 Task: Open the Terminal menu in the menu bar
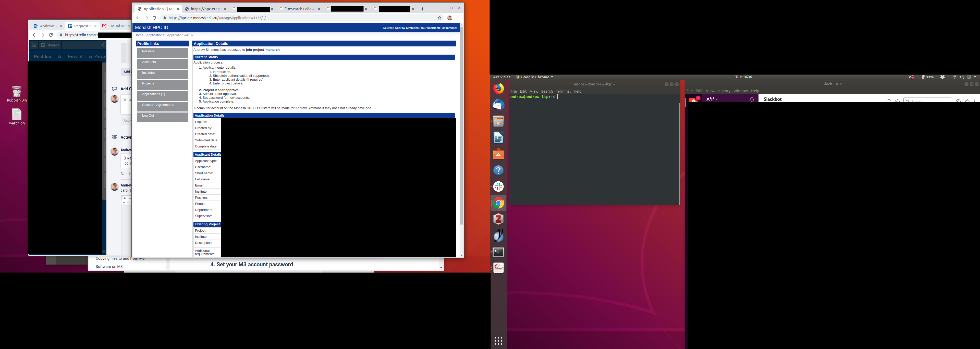click(x=563, y=91)
